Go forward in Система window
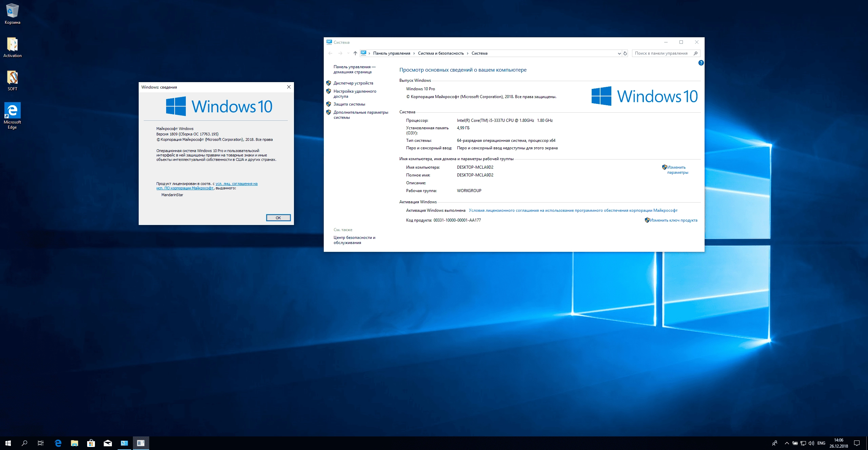Image resolution: width=868 pixels, height=450 pixels. tap(340, 53)
